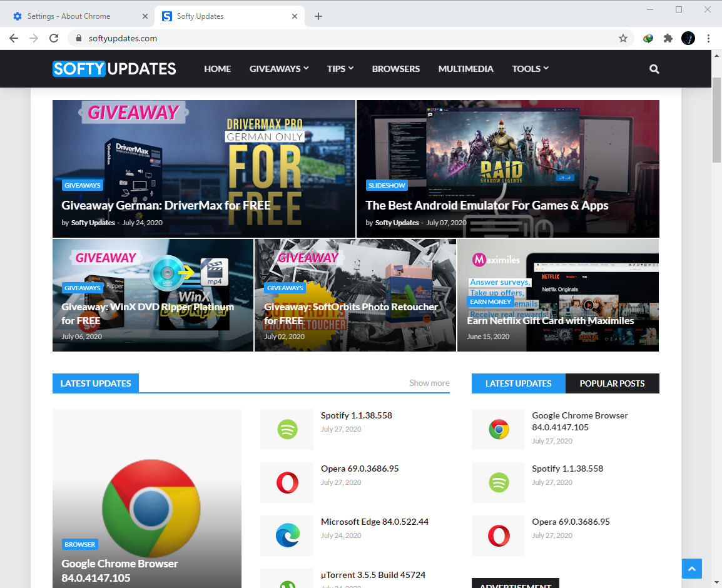
Task: Expand the TIPS dropdown menu
Action: [x=340, y=69]
